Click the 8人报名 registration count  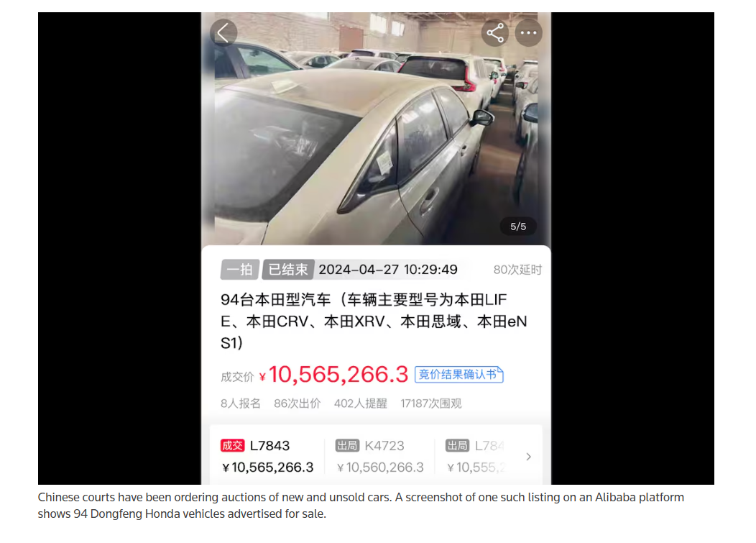[x=241, y=403]
